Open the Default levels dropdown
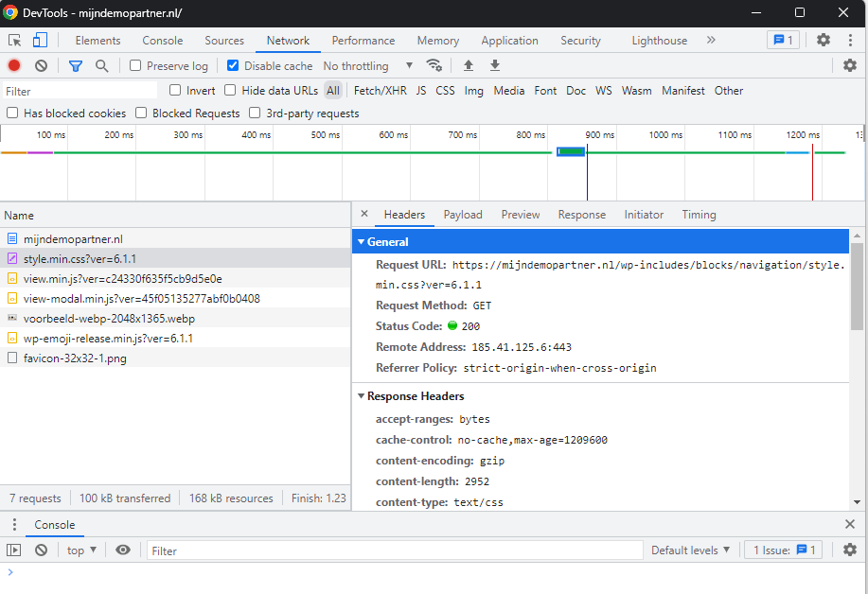Viewport: 868px width, 594px height. click(690, 550)
